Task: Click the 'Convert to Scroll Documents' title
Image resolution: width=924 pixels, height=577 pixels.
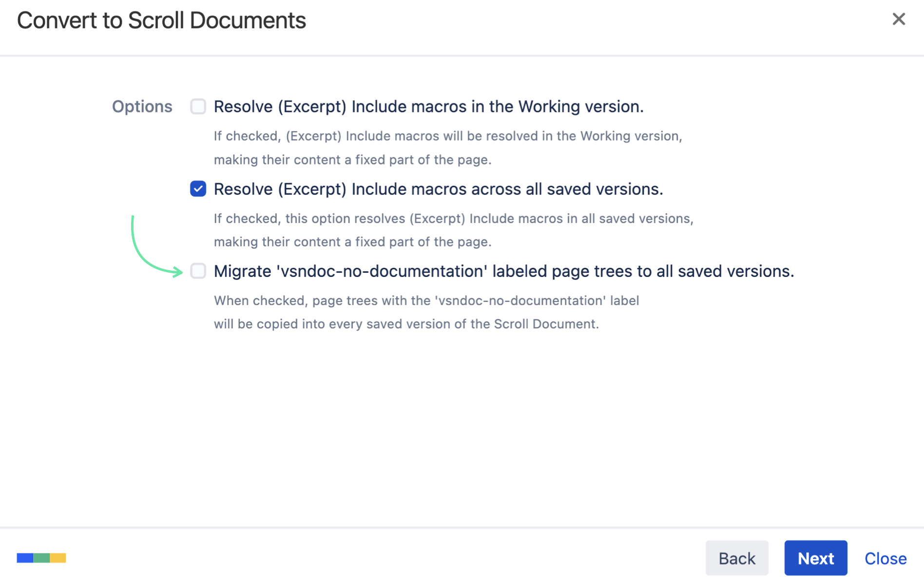Action: coord(161,20)
